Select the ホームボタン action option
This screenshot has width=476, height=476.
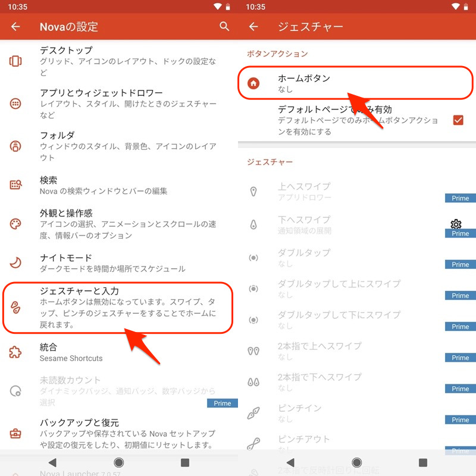355,83
